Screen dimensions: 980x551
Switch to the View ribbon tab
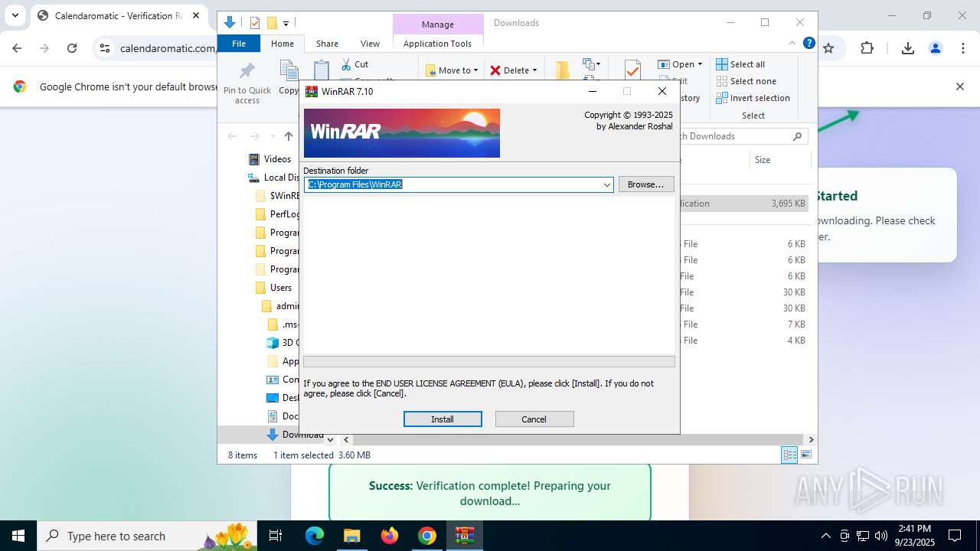[370, 44]
